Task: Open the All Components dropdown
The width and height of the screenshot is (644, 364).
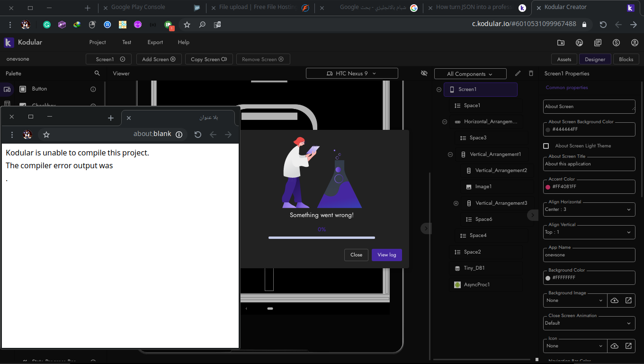Action: pos(470,73)
